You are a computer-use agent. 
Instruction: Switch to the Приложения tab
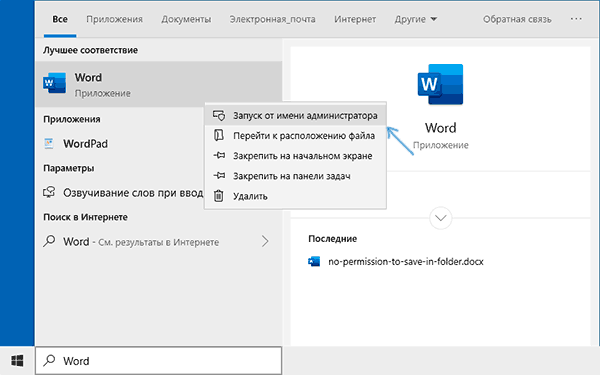click(114, 19)
